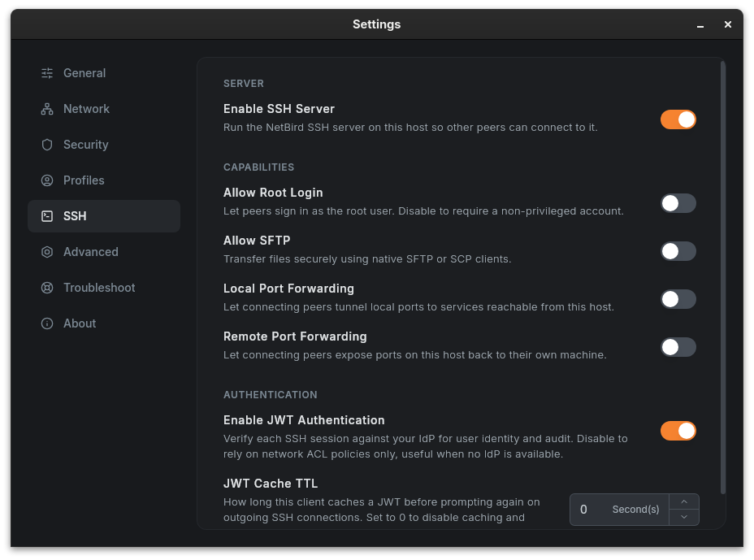754x560 pixels.
Task: Toggle Remote Port Forwarding on
Action: (678, 347)
